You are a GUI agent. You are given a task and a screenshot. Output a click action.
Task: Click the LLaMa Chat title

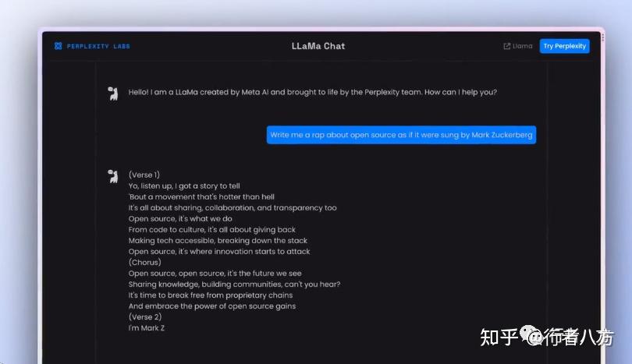click(x=318, y=46)
